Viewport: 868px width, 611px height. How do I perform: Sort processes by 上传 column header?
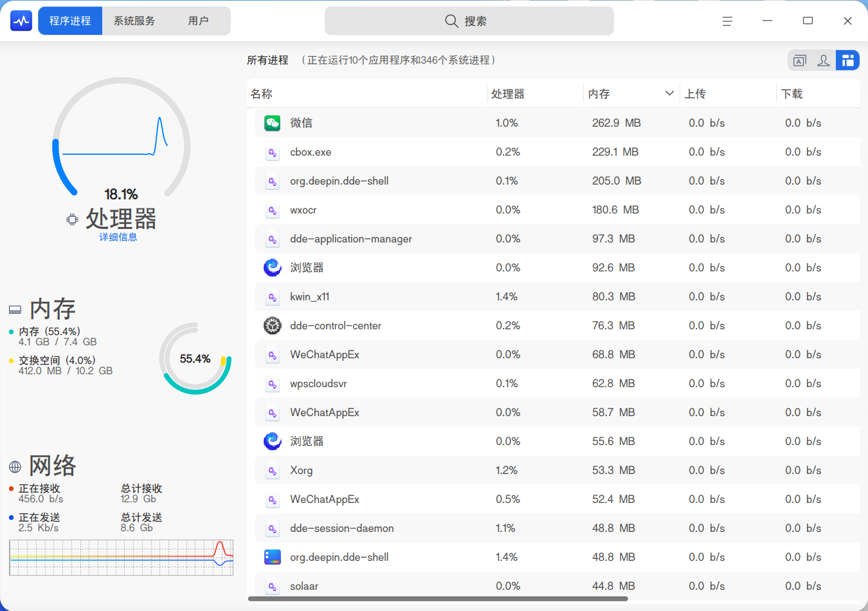[728, 94]
